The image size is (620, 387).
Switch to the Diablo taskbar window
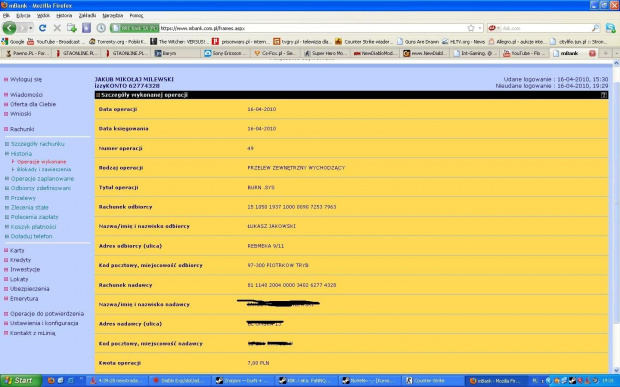181,381
